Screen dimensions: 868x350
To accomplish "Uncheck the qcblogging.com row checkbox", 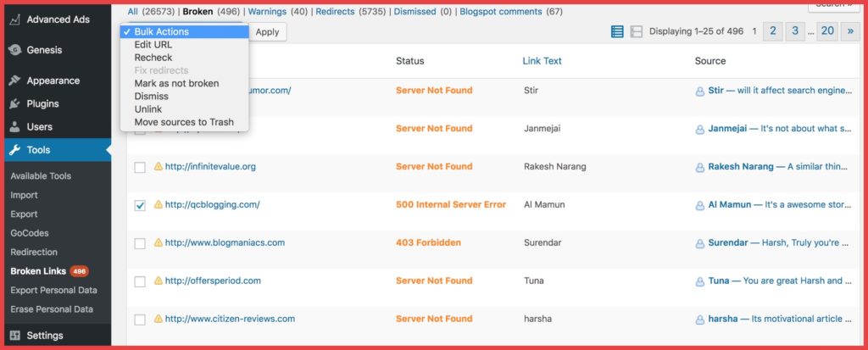I will pyautogui.click(x=140, y=205).
